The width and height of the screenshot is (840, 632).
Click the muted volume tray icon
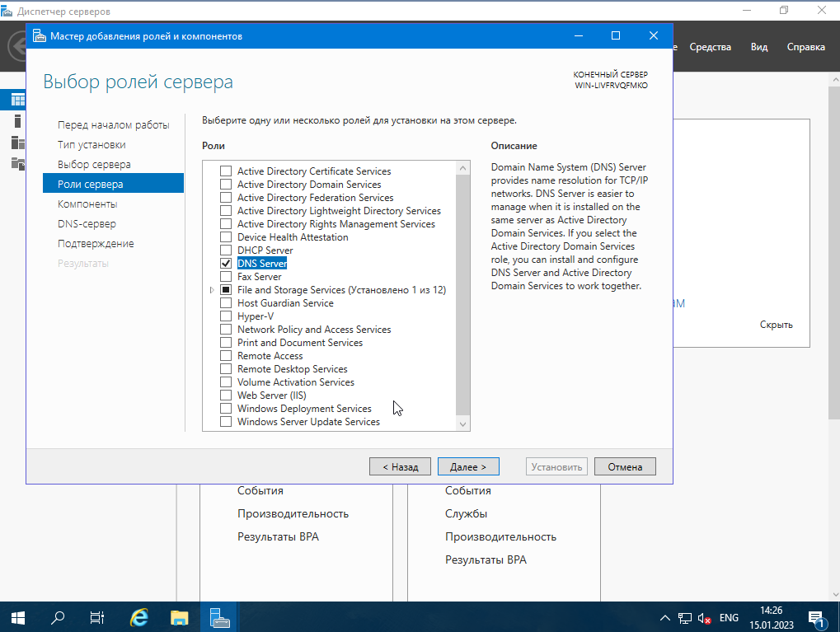[705, 618]
